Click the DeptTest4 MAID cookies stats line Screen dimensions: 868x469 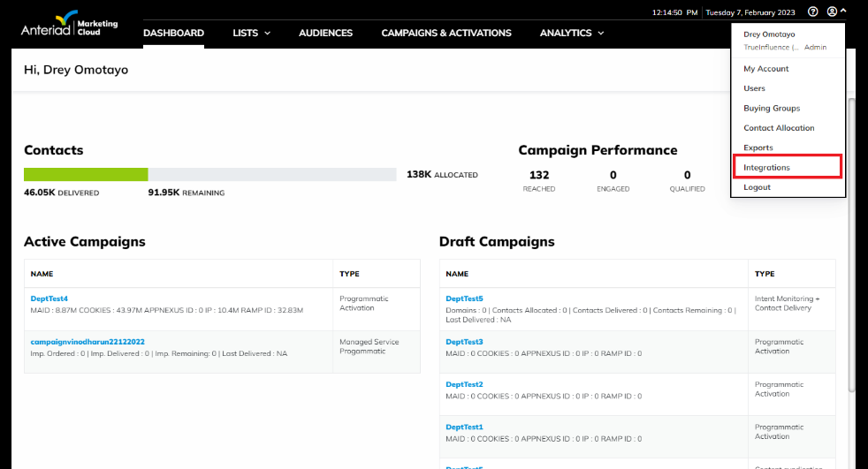pos(167,310)
